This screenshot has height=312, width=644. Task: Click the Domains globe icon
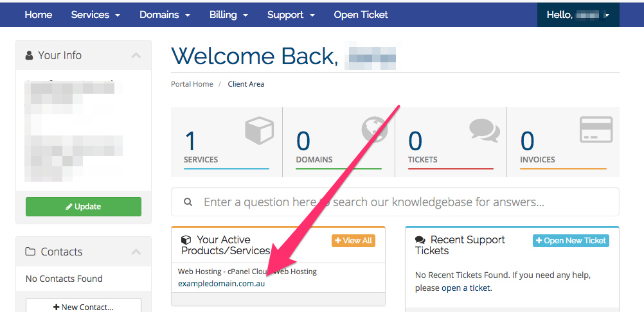coord(374,129)
